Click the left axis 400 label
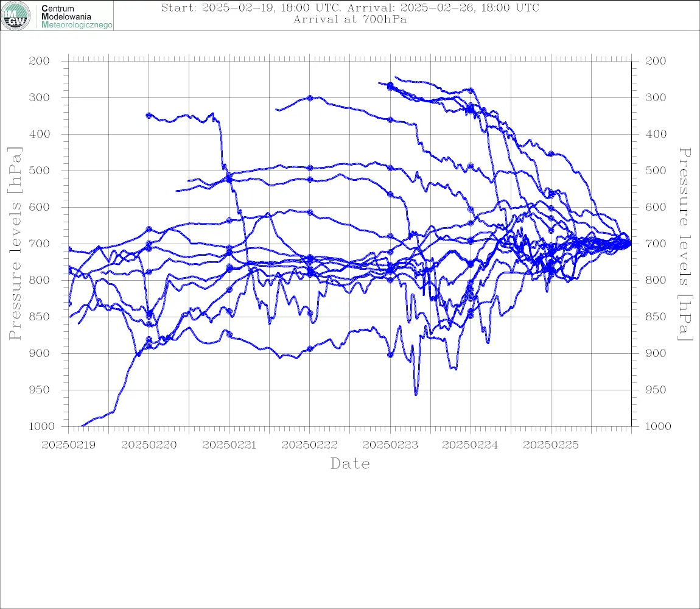700x609 pixels. pos(40,134)
